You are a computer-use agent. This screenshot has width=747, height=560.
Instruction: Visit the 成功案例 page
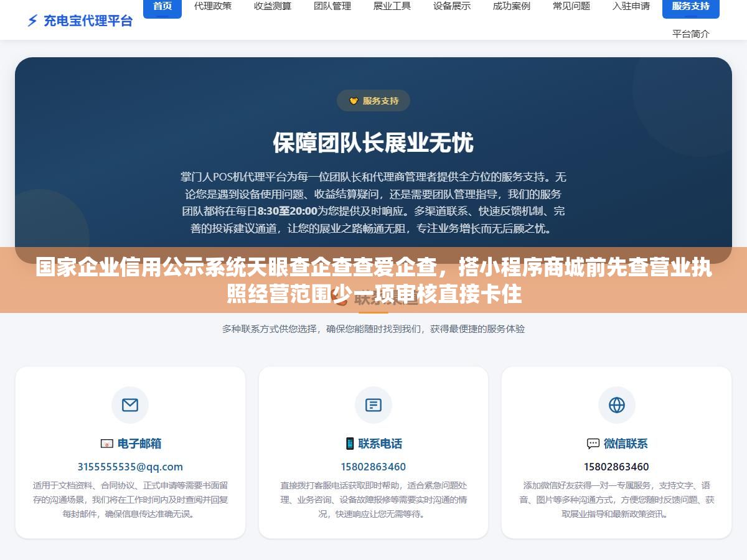point(512,6)
